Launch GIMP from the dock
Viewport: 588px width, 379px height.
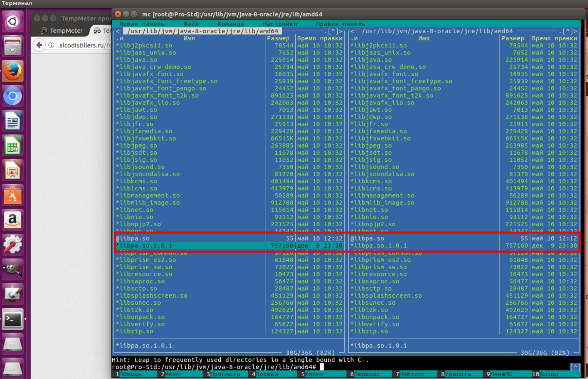coord(12,269)
